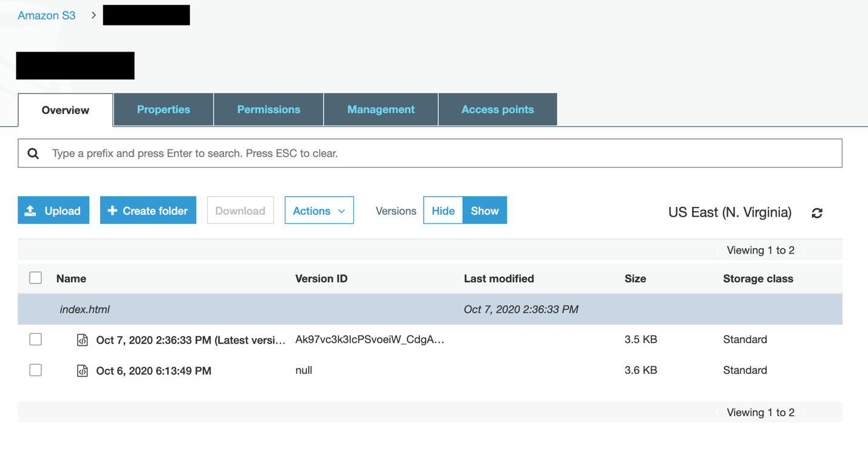Click the magnifying glass in the search bar

[33, 153]
